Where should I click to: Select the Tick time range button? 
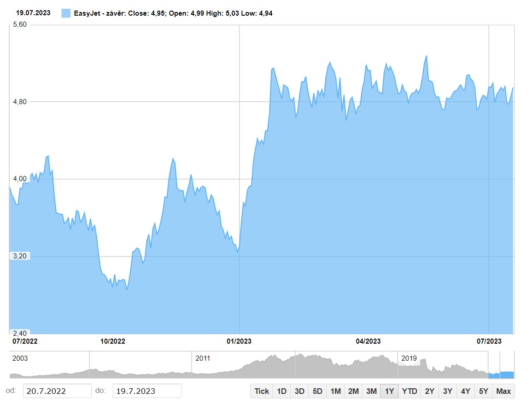click(262, 391)
